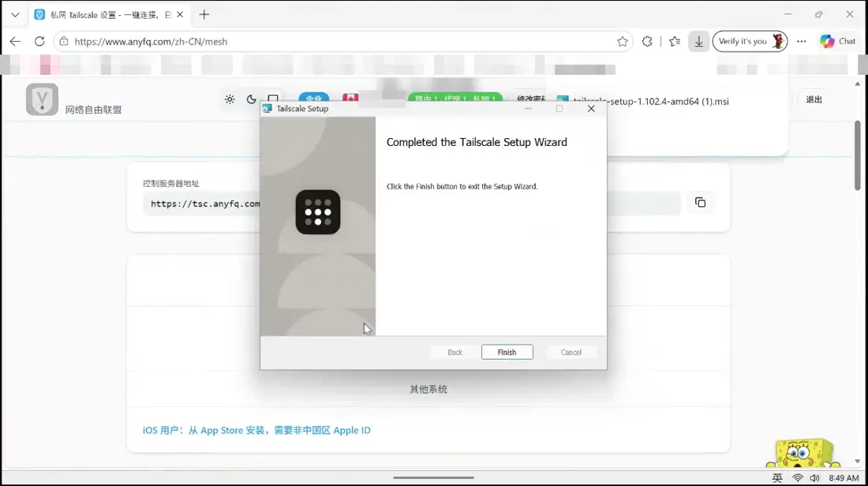This screenshot has height=486, width=868.
Task: Click the SpongeBob character widget
Action: click(x=801, y=454)
